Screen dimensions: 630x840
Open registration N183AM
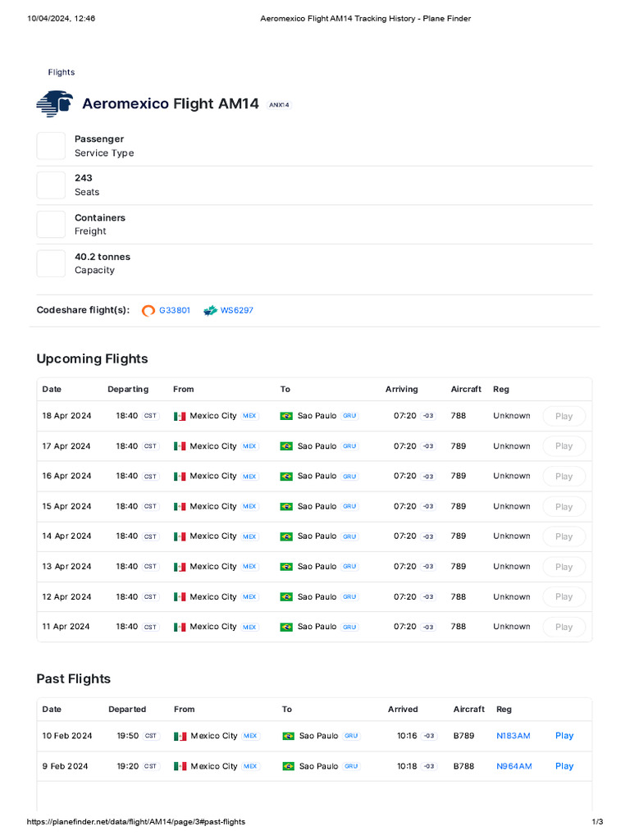(x=514, y=736)
